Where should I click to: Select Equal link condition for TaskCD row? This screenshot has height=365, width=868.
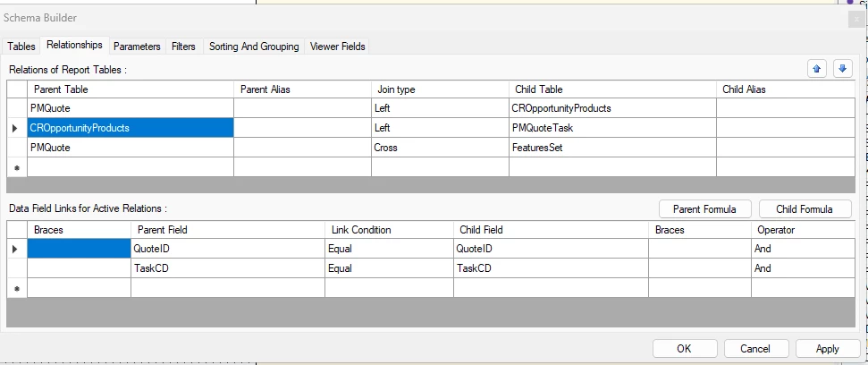point(389,268)
